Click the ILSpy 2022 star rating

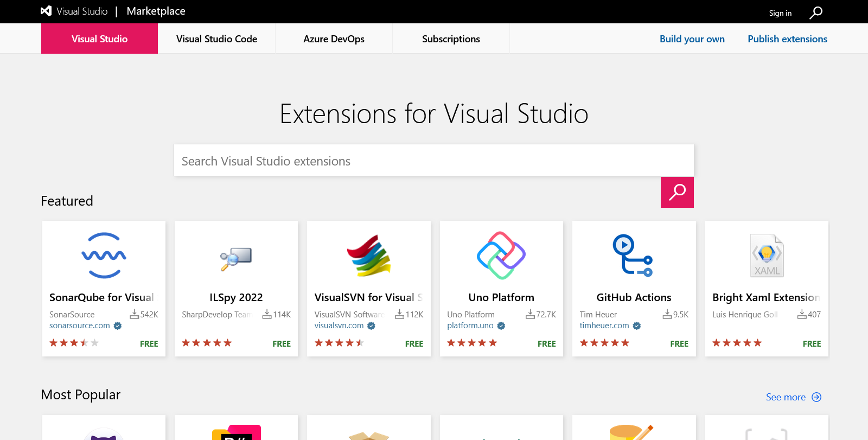click(207, 343)
